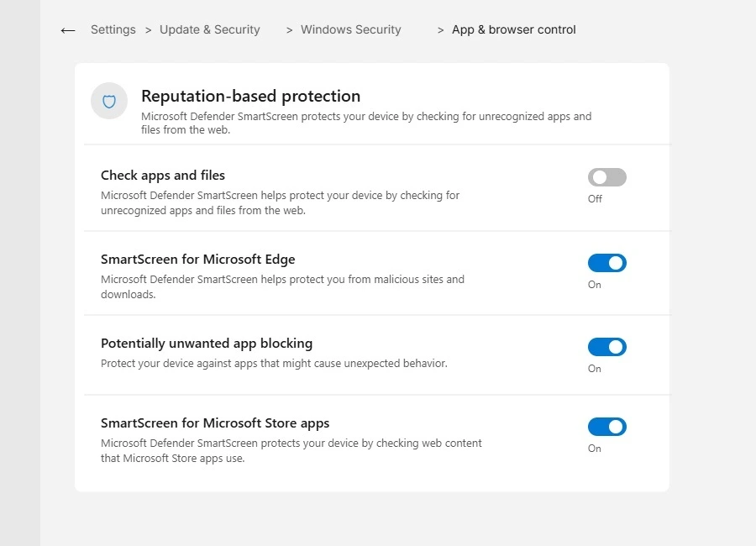Turn off Potentially unwanted app blocking switch
This screenshot has width=756, height=546.
(606, 347)
